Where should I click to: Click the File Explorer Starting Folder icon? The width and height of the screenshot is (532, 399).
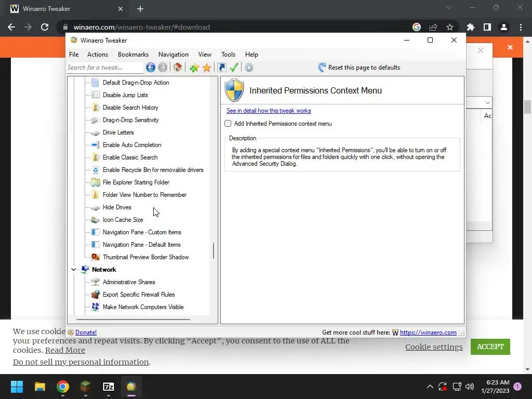coord(96,182)
